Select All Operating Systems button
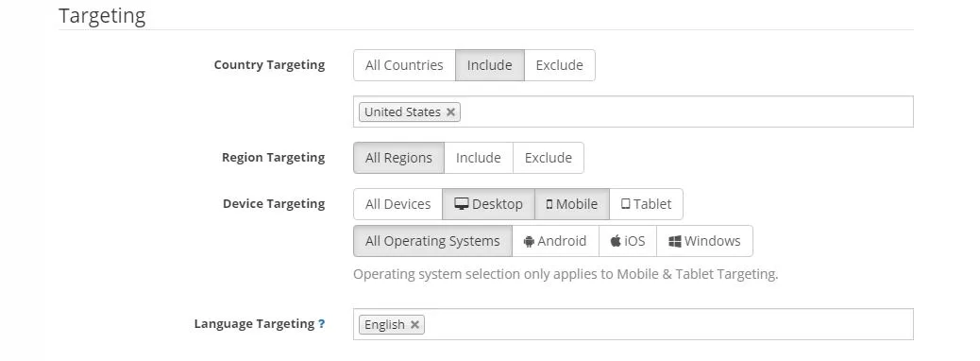The image size is (980, 361). (x=432, y=241)
